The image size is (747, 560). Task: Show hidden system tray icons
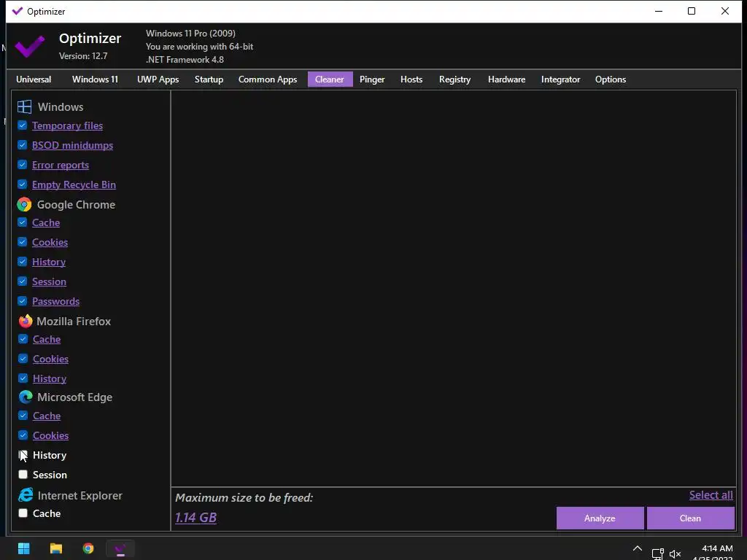(x=637, y=548)
